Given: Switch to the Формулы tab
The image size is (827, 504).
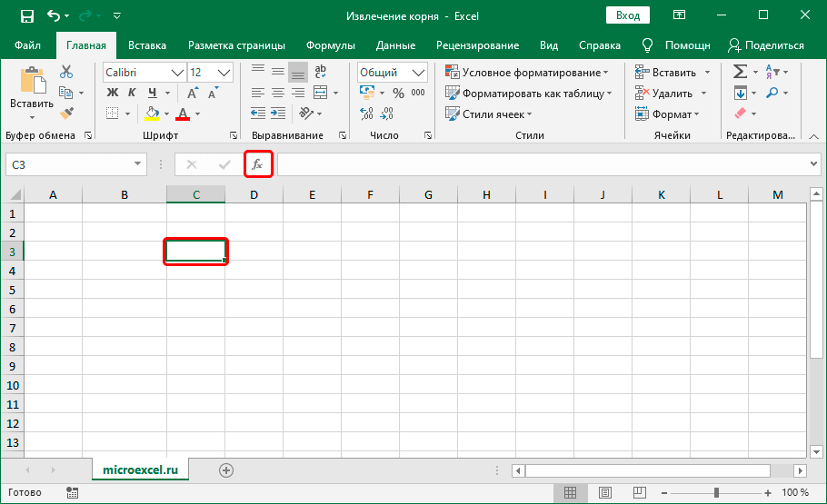Looking at the screenshot, I should coord(331,45).
